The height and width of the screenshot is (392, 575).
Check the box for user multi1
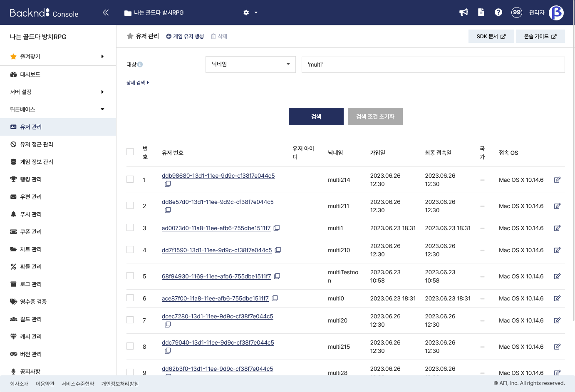(x=130, y=228)
